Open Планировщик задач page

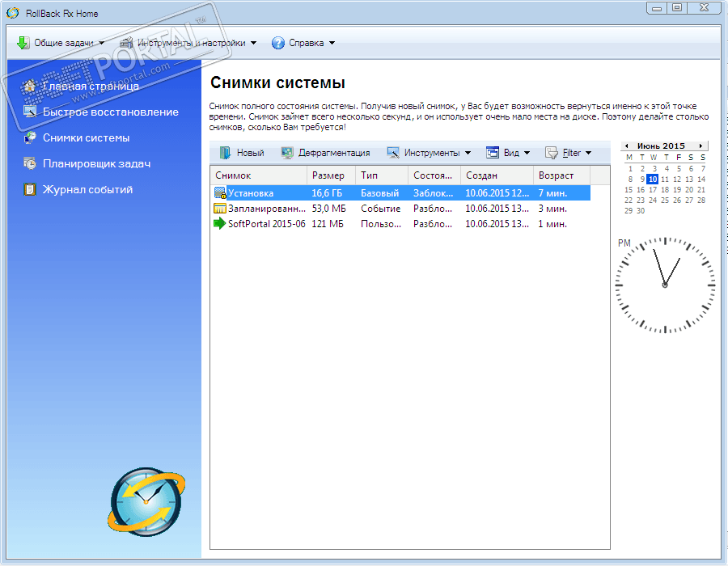point(96,164)
